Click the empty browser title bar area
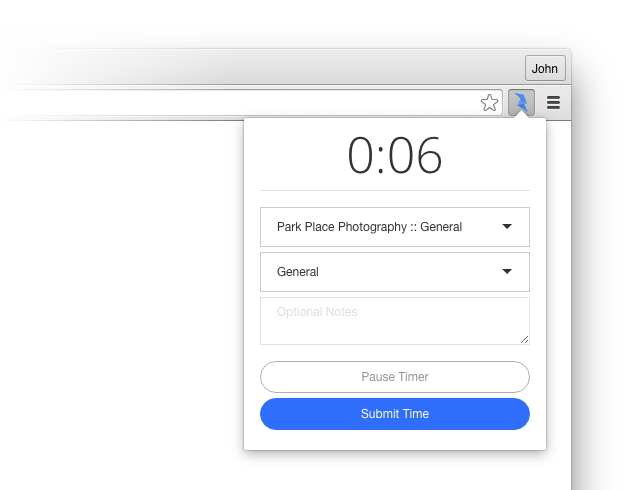The image size is (634, 490). (263, 68)
